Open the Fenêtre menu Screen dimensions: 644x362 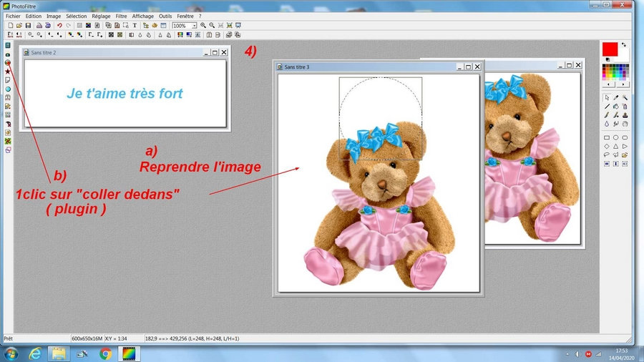pos(185,16)
